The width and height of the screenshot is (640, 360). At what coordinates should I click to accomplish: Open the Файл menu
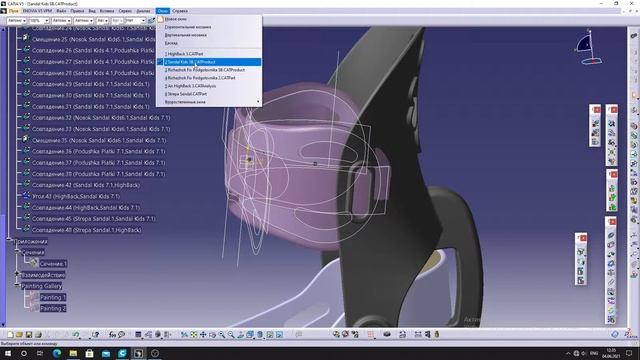point(61,11)
